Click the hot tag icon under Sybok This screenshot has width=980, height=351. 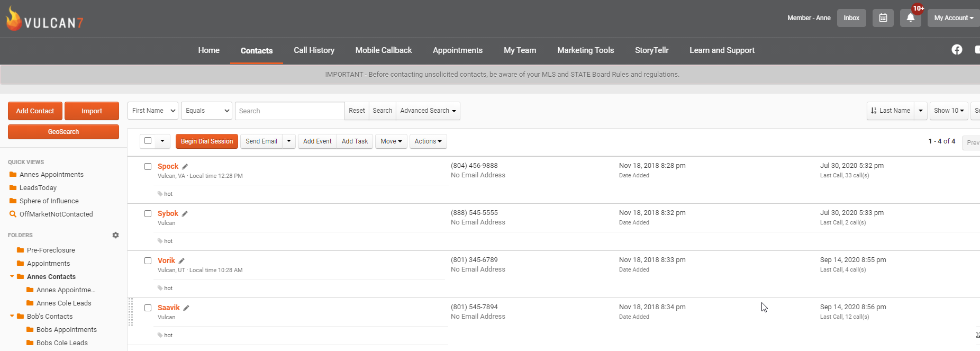(x=160, y=241)
